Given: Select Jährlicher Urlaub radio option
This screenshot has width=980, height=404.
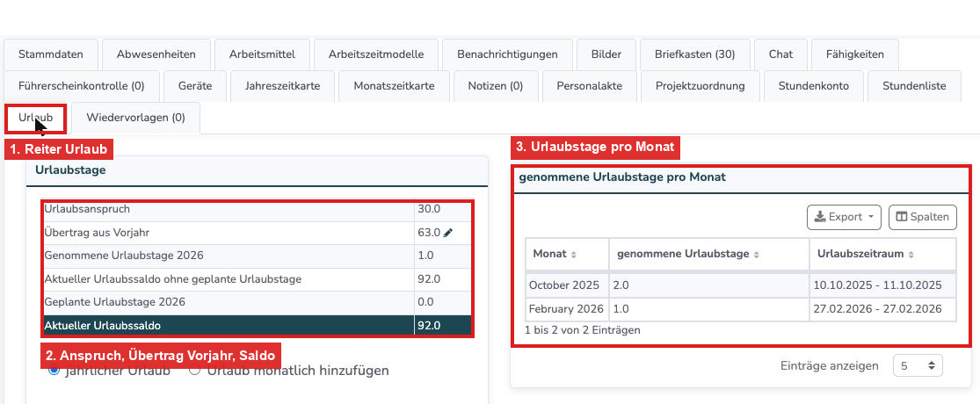Looking at the screenshot, I should click(x=54, y=371).
